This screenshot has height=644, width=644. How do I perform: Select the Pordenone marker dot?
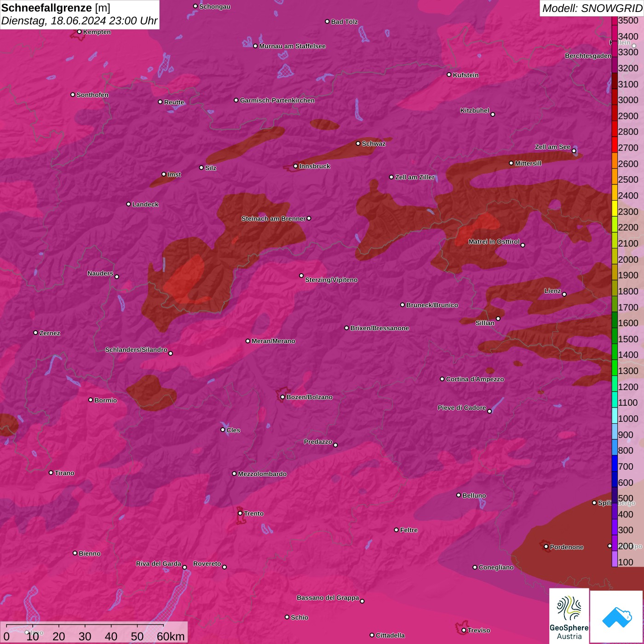tap(546, 546)
